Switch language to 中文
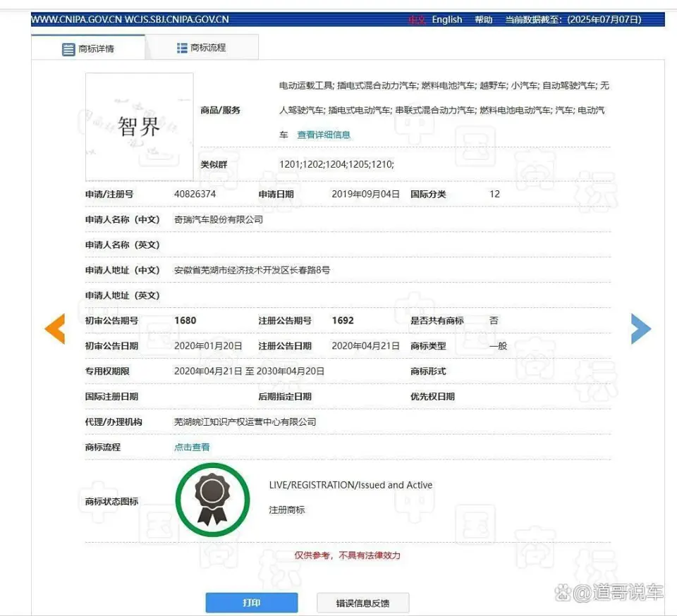The image size is (677, 616). pos(417,20)
